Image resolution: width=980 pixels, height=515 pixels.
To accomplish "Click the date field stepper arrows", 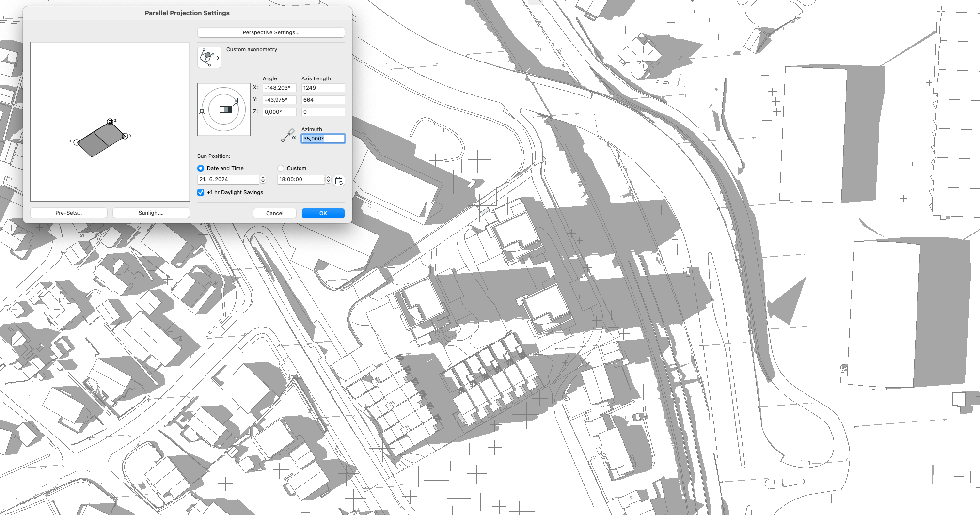I will [x=263, y=179].
